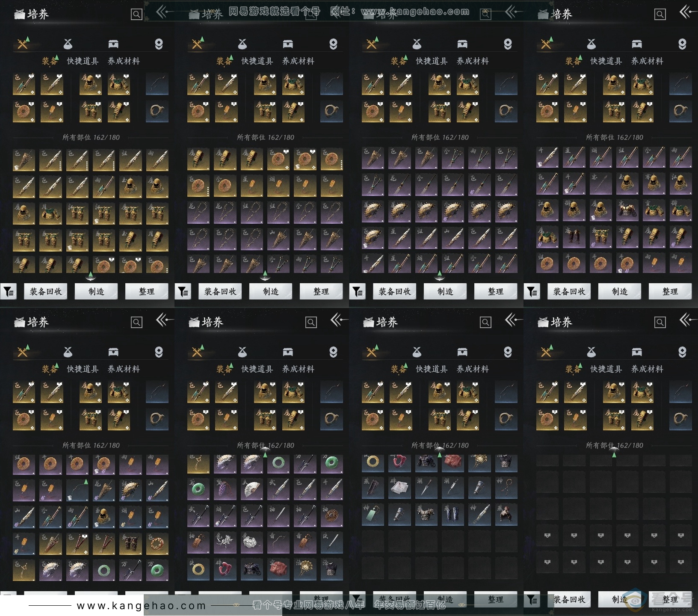
Task: Select crossed-swords equipment category in top-left panel
Action: click(23, 44)
